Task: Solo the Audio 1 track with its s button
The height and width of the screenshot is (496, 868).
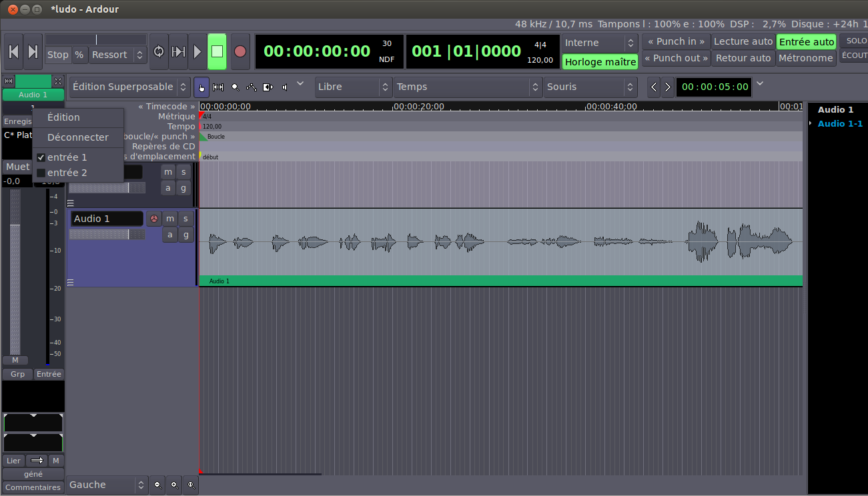Action: tap(185, 219)
